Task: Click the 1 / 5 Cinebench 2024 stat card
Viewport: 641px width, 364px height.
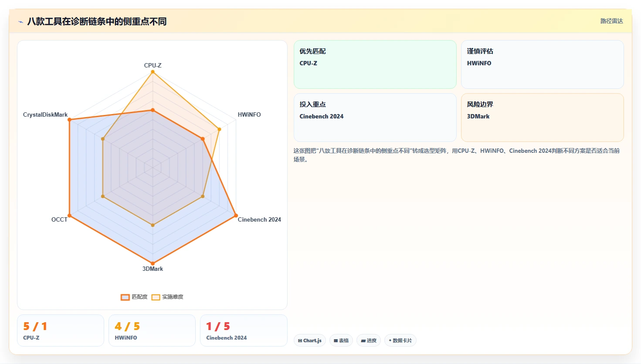Action: point(244,330)
